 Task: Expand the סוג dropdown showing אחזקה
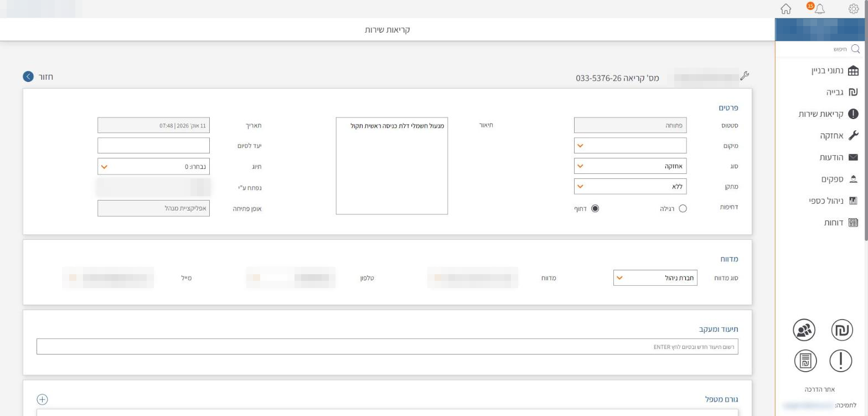click(630, 166)
